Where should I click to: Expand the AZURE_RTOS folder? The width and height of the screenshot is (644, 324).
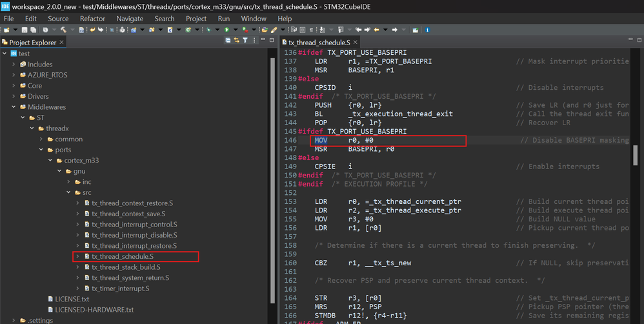[14, 75]
